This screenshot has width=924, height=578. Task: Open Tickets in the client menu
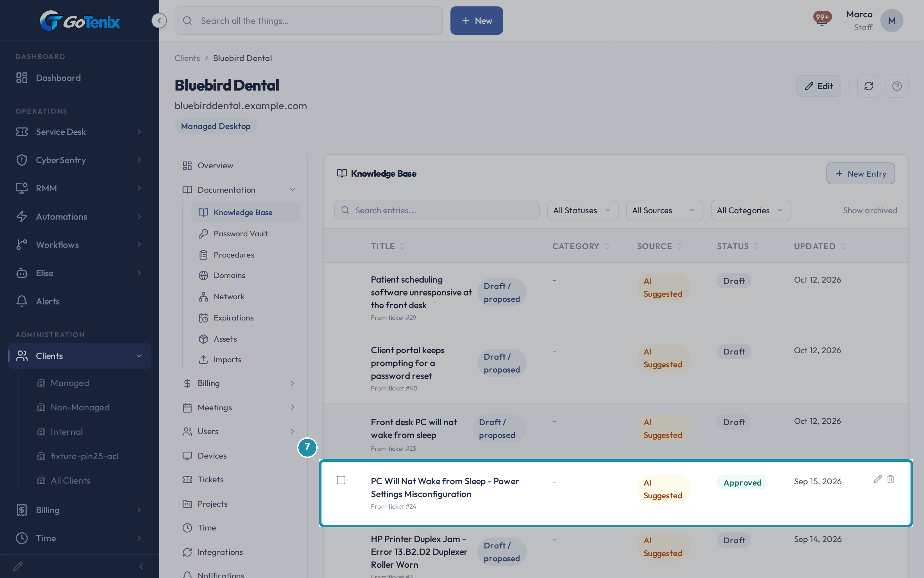pyautogui.click(x=239, y=479)
